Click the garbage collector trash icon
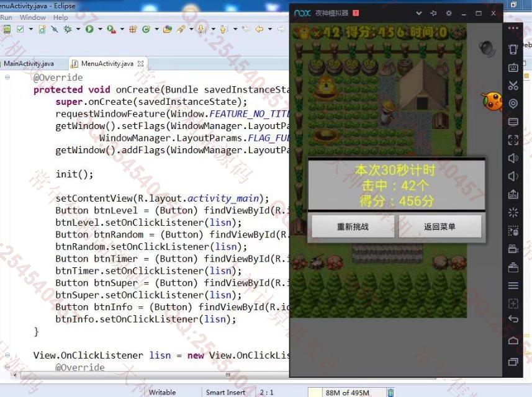This screenshot has width=532, height=397. click(x=390, y=392)
